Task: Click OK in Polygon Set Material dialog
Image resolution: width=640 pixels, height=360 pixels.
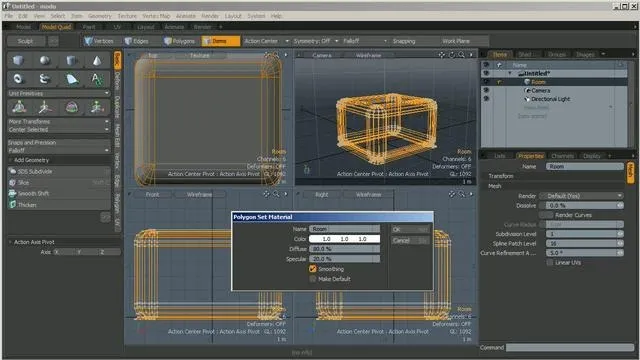Action: pyautogui.click(x=410, y=229)
